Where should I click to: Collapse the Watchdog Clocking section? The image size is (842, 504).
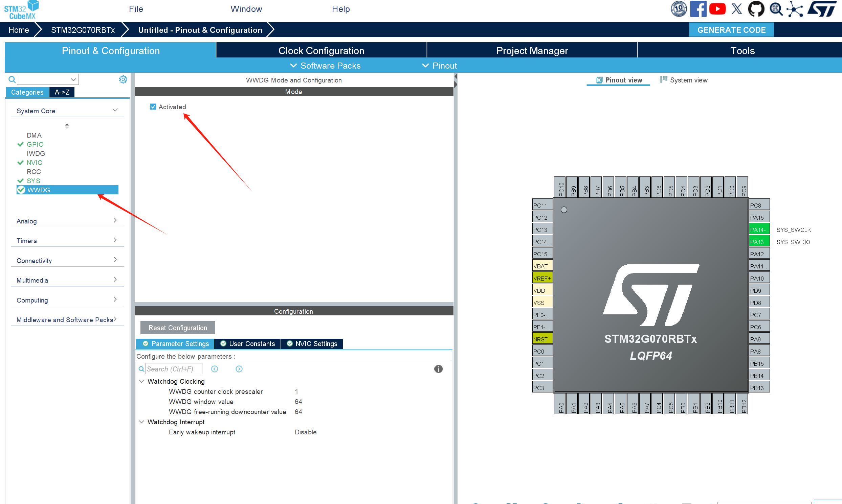142,381
